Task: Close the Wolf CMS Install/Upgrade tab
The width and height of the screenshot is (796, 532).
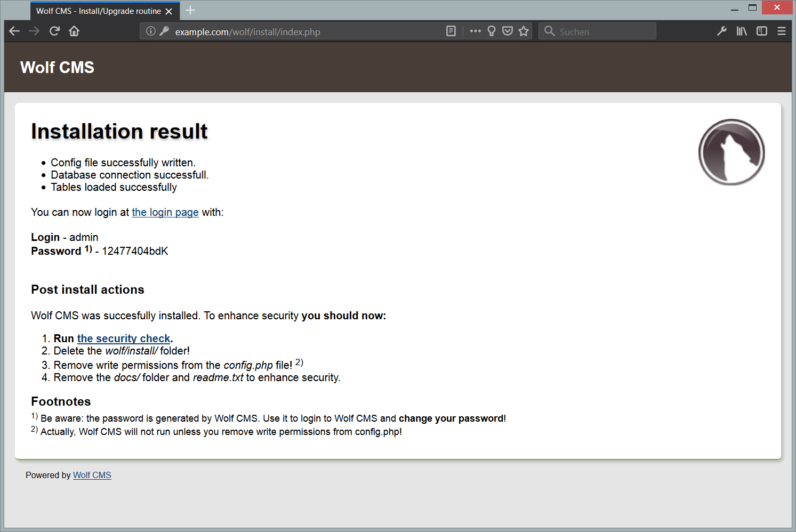Action: 169,11
